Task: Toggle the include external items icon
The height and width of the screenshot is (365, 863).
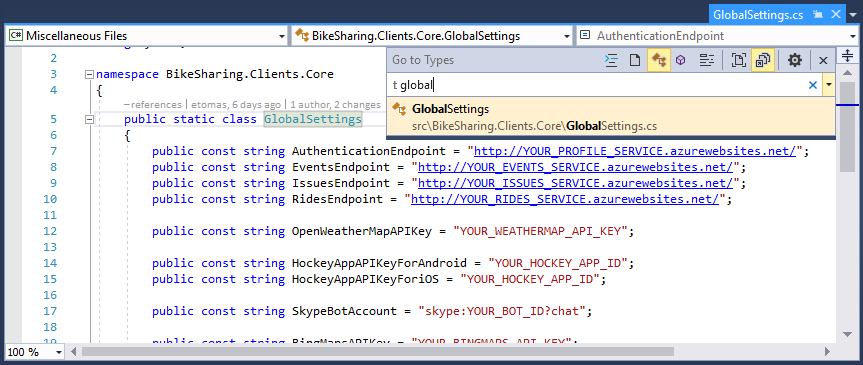Action: pyautogui.click(x=763, y=61)
